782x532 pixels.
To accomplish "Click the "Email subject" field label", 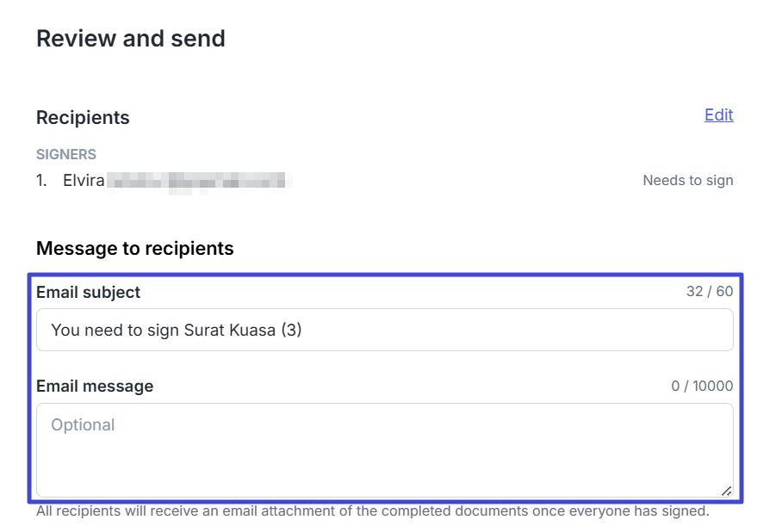I will point(88,293).
